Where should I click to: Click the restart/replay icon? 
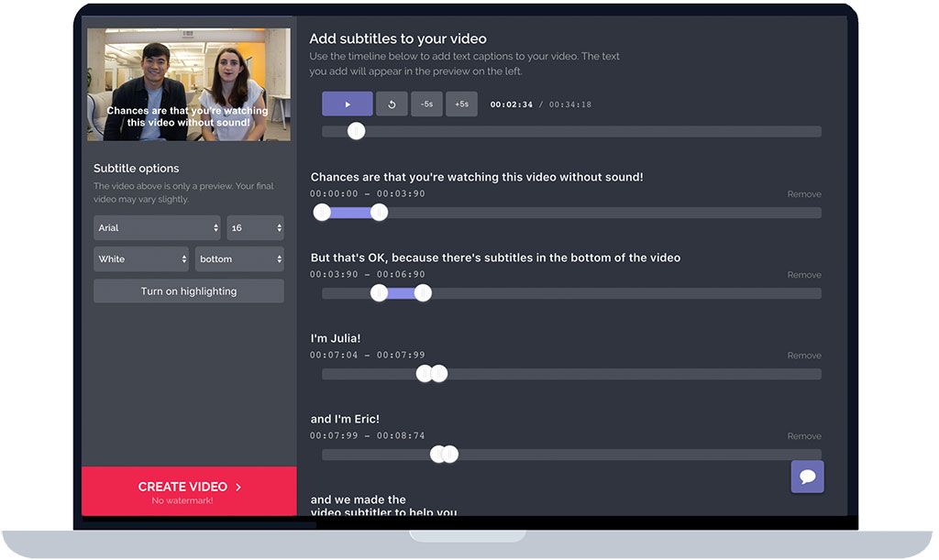(392, 104)
